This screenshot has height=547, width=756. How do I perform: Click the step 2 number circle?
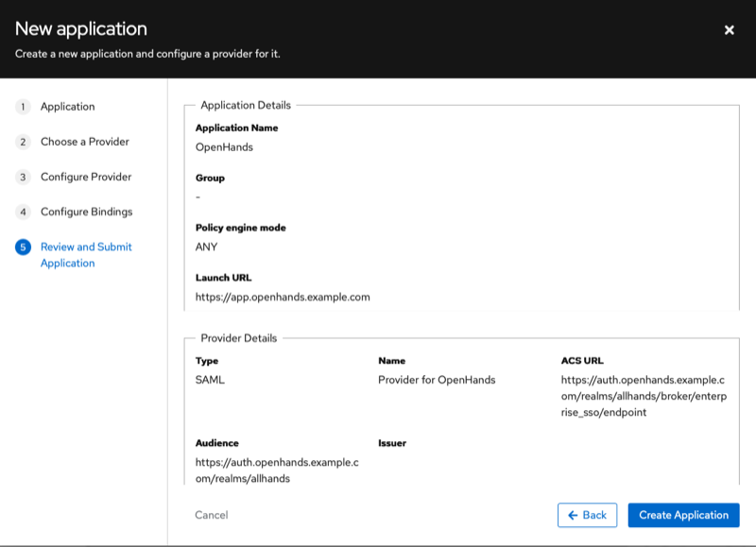pos(23,142)
